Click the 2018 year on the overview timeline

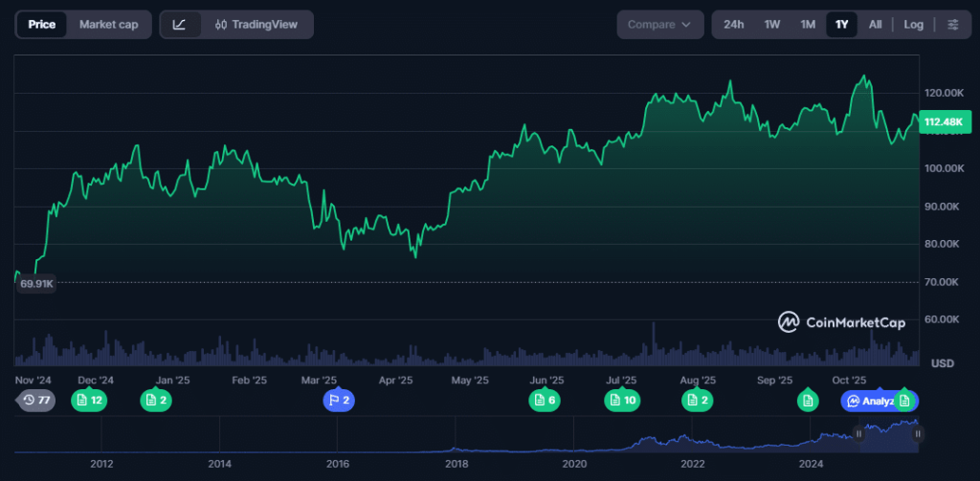tap(457, 464)
